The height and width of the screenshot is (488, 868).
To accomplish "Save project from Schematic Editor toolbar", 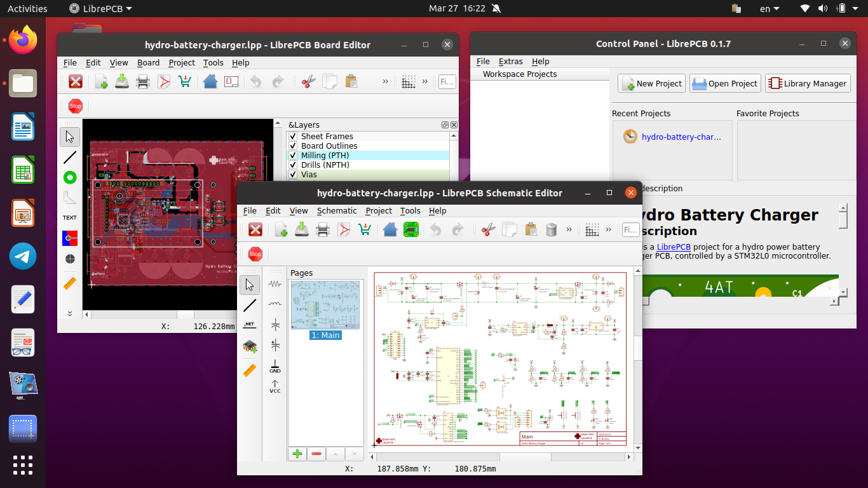I will click(302, 229).
